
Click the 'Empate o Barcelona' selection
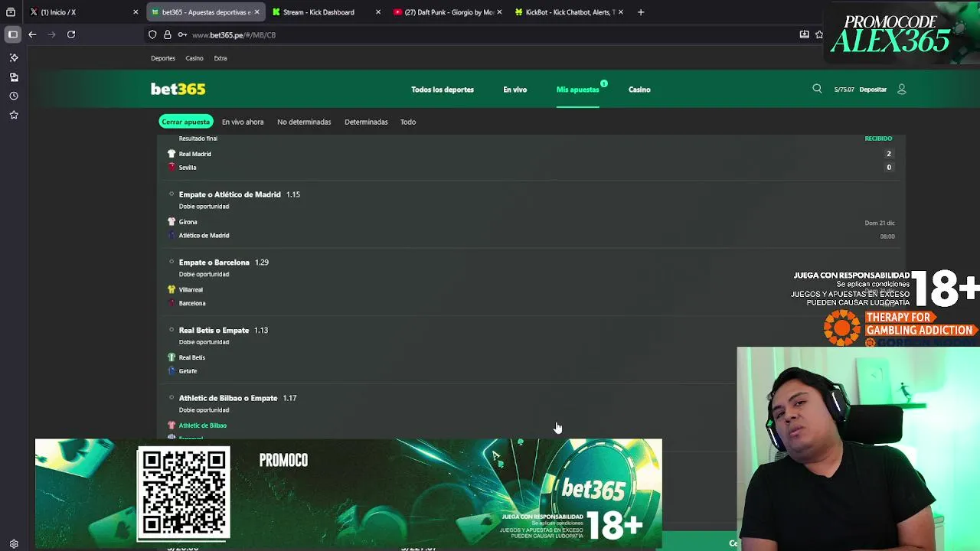(214, 262)
